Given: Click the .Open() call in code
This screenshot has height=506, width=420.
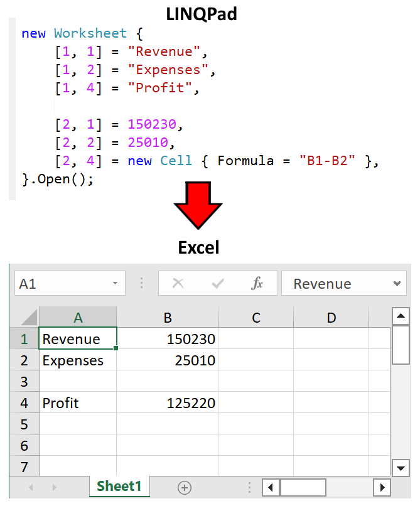Looking at the screenshot, I should pyautogui.click(x=62, y=179).
